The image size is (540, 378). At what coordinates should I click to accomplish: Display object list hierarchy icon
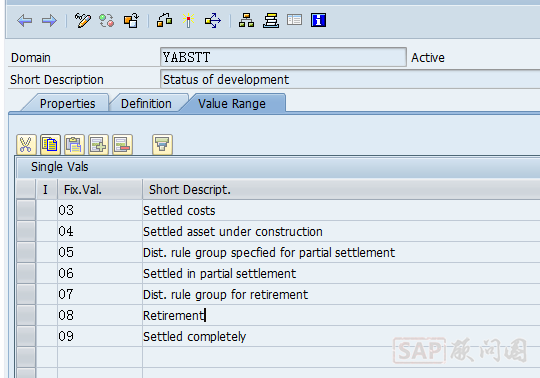point(247,21)
